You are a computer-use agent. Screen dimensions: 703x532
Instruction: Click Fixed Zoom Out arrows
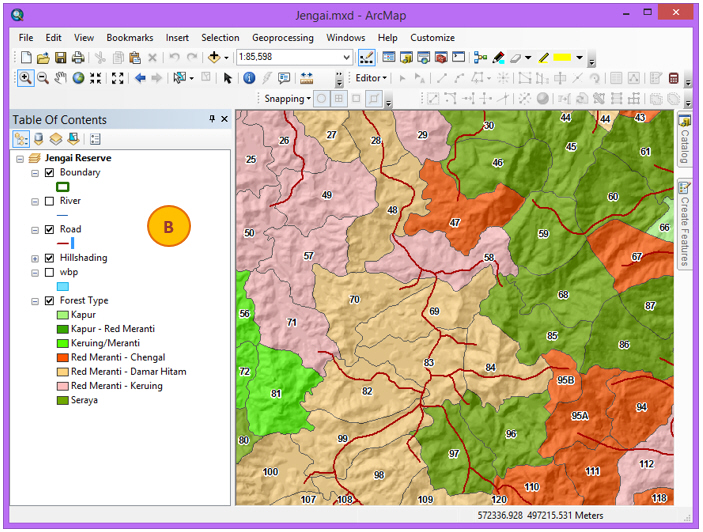tap(117, 78)
